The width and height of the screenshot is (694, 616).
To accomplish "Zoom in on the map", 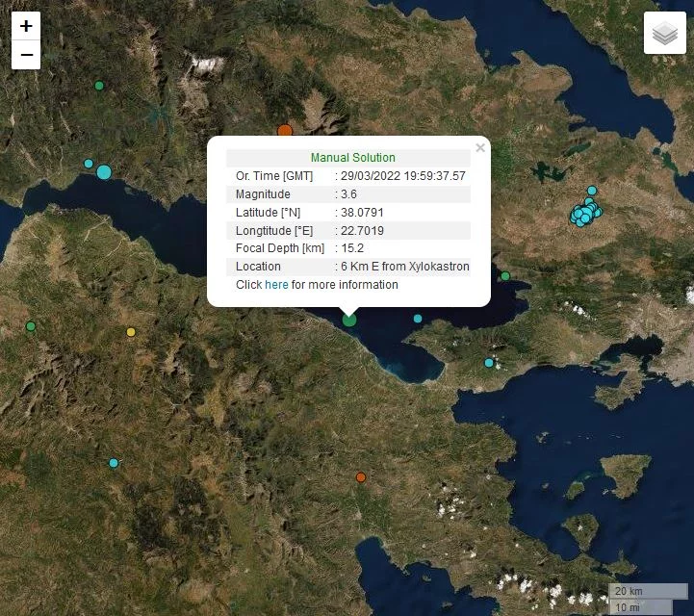I will coord(26,26).
